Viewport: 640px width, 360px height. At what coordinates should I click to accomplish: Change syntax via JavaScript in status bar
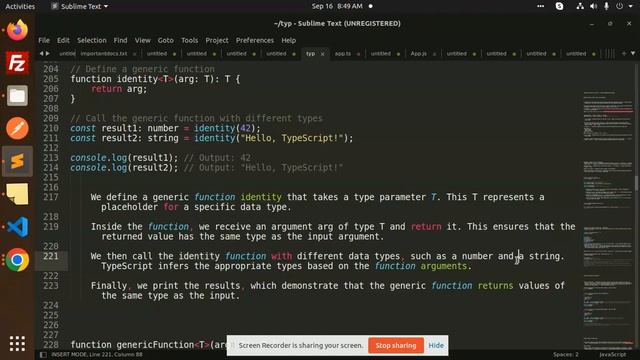[x=612, y=355]
